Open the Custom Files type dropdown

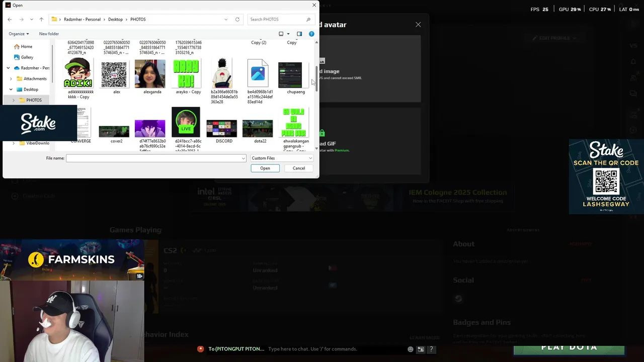pyautogui.click(x=282, y=158)
